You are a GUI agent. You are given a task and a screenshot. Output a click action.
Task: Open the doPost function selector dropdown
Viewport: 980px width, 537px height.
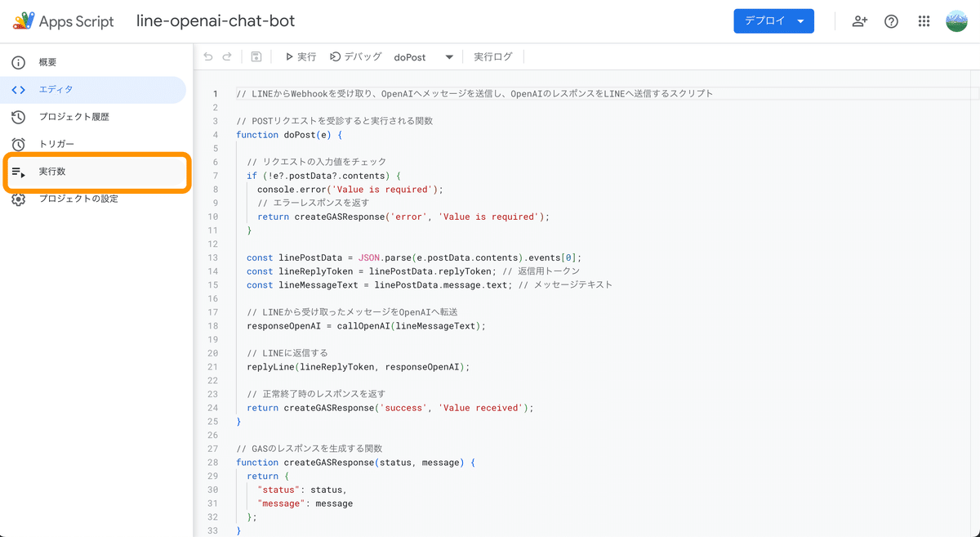coord(423,57)
